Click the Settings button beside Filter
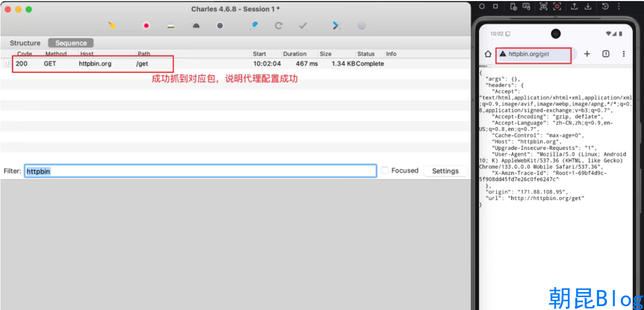 [x=445, y=171]
